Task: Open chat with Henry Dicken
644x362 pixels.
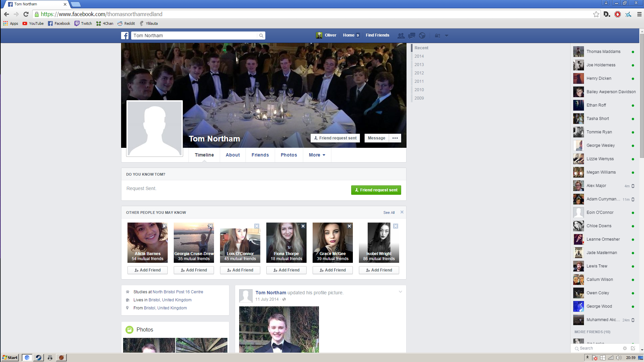Action: (604, 78)
